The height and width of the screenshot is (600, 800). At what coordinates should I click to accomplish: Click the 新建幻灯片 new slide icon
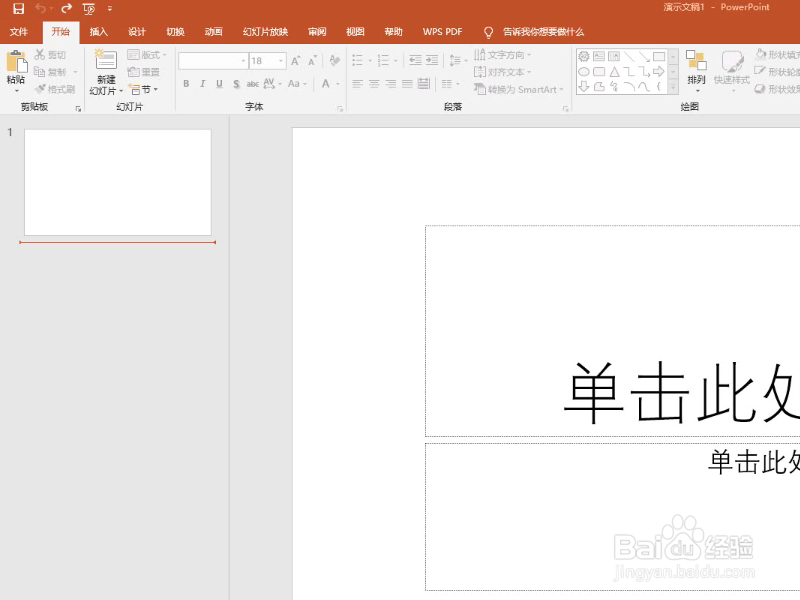pos(106,59)
